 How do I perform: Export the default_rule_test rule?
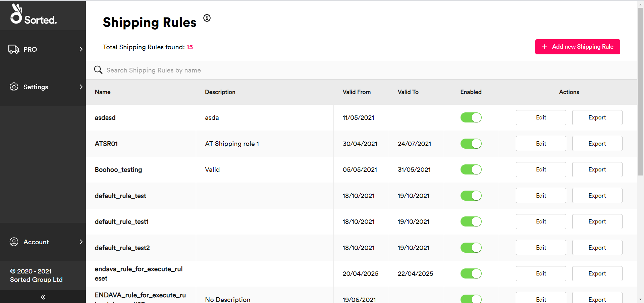pyautogui.click(x=597, y=196)
